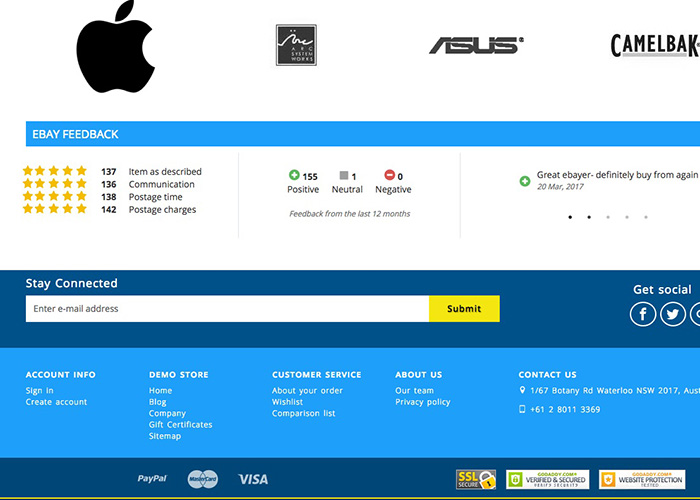The height and width of the screenshot is (500, 700).
Task: Open the Wishlist link
Action: pos(287,402)
